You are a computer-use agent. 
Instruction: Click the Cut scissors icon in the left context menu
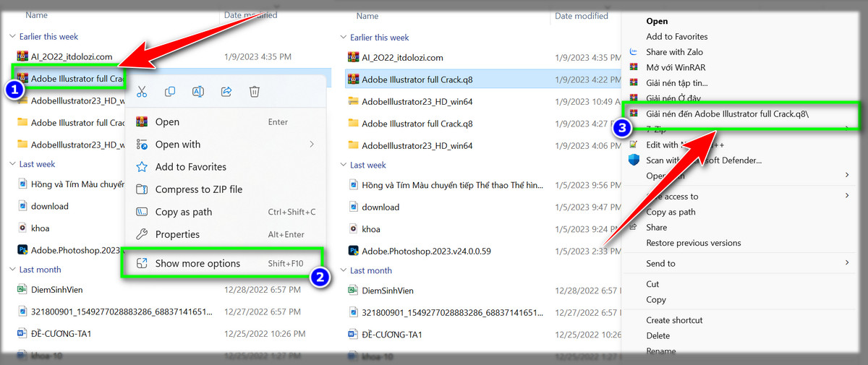(x=142, y=92)
